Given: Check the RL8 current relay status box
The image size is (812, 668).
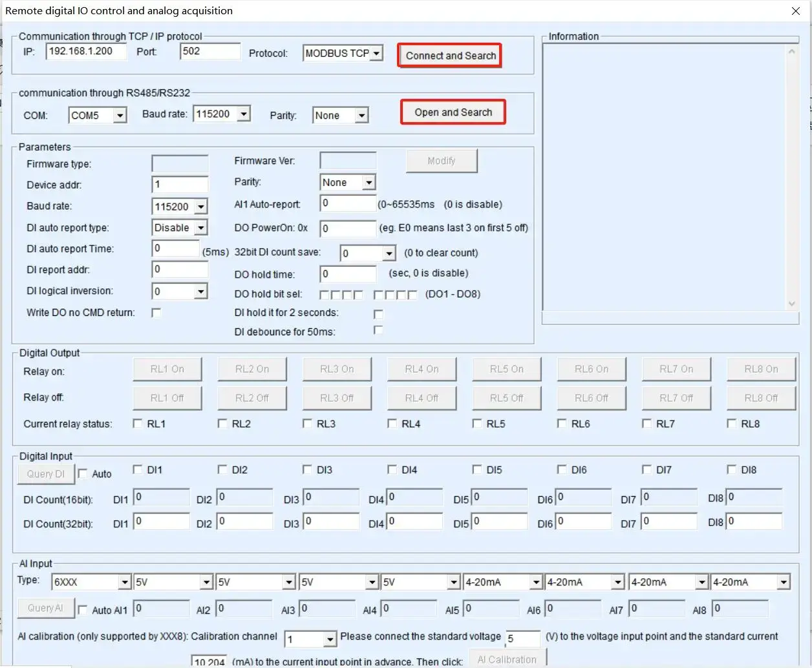Looking at the screenshot, I should [x=731, y=424].
